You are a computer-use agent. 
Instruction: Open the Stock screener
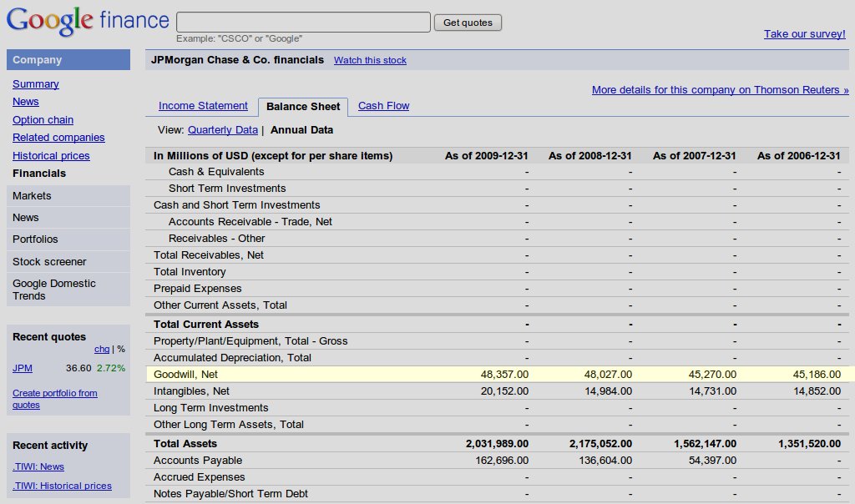[x=68, y=261]
